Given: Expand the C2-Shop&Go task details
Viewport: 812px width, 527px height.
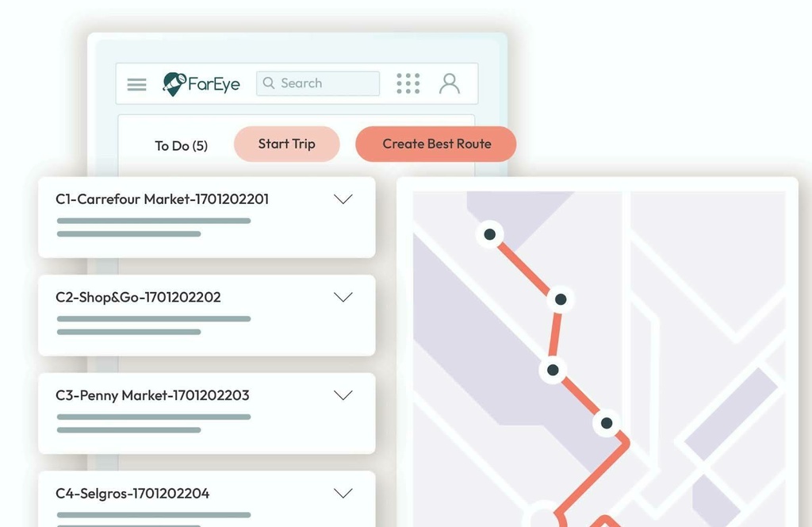Looking at the screenshot, I should (343, 297).
